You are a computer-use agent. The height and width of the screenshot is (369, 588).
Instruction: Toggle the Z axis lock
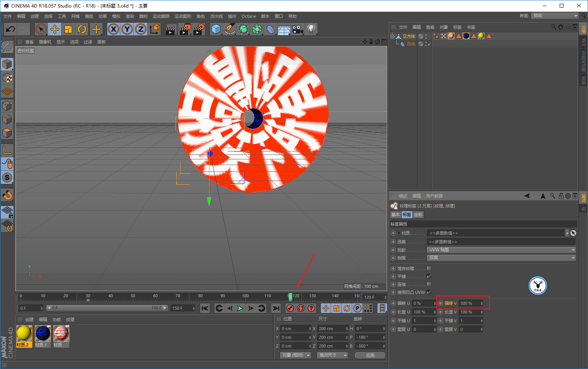click(141, 29)
